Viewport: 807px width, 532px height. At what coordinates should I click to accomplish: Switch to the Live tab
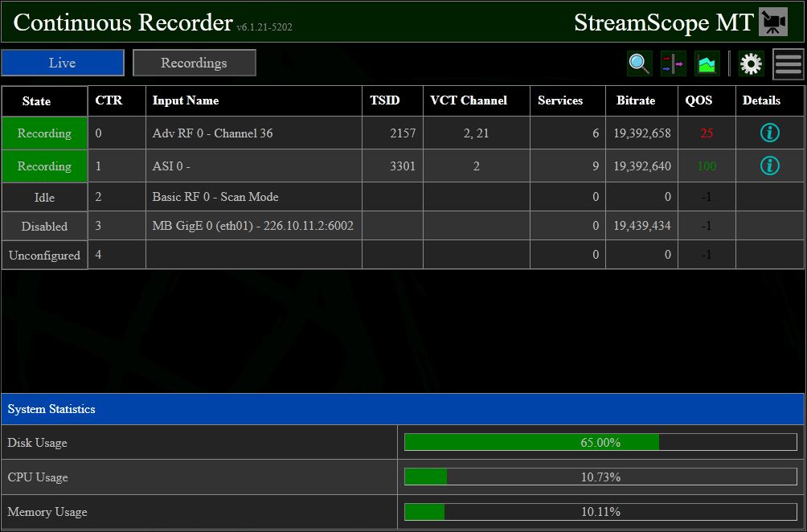tap(63, 63)
